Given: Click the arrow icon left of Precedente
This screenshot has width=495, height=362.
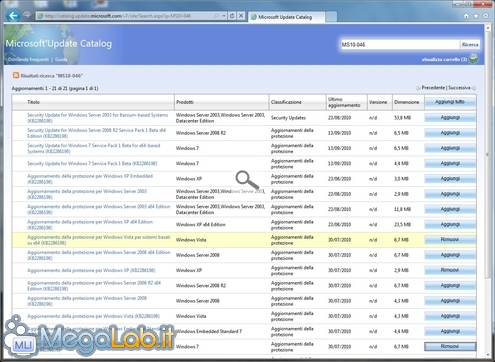Looking at the screenshot, I should click(418, 88).
